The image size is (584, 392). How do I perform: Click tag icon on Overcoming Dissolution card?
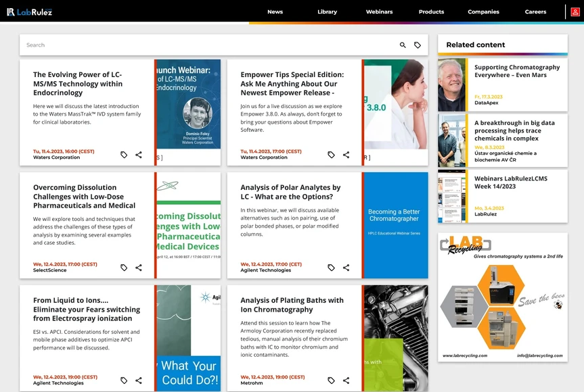[124, 268]
